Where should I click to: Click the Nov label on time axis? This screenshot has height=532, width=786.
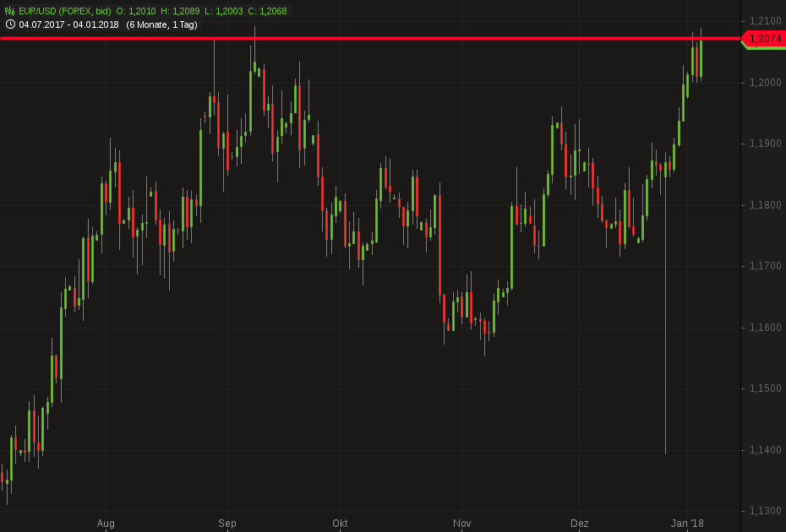pyautogui.click(x=461, y=524)
